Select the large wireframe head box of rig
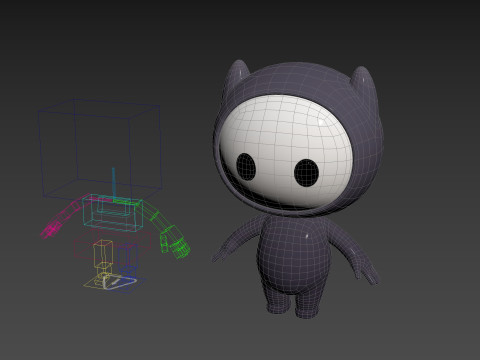 pos(100,149)
